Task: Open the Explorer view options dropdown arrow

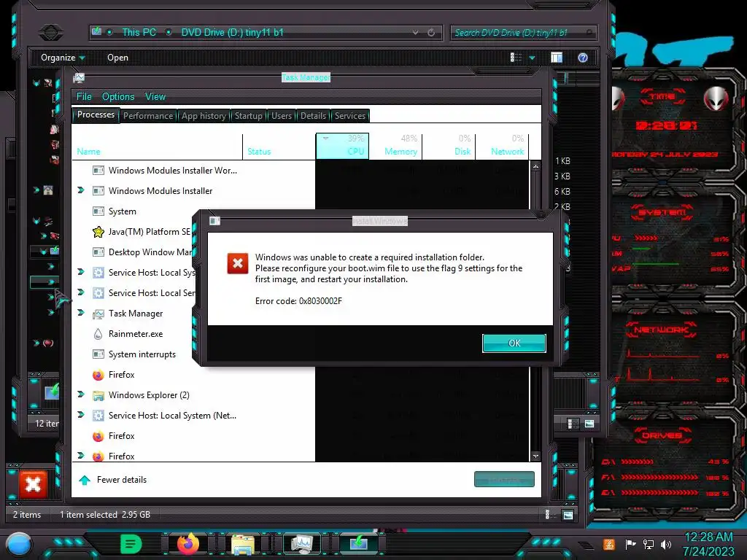Action: click(532, 58)
